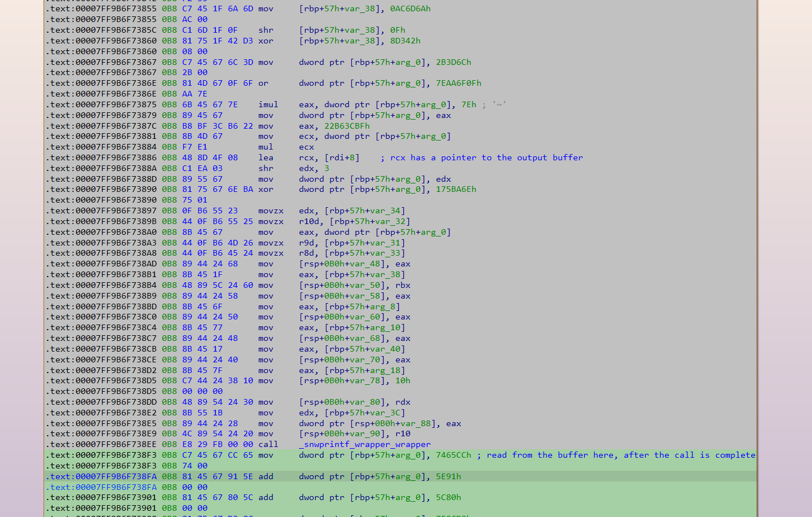This screenshot has height=517, width=812.
Task: Select the rbx register operand
Action: point(403,285)
